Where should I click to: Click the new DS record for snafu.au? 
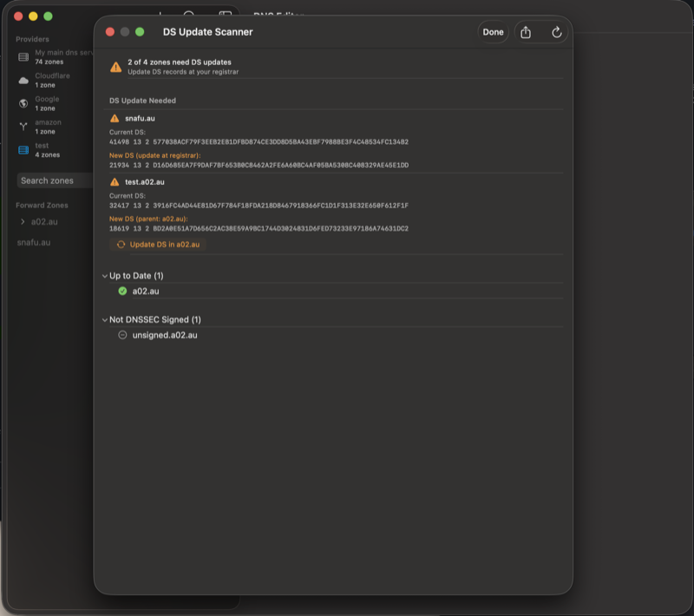point(259,165)
